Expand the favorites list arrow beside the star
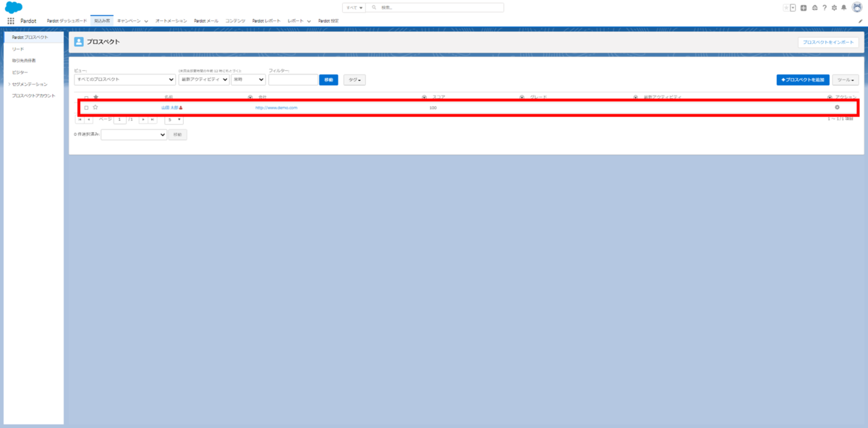The width and height of the screenshot is (868, 428). [x=793, y=7]
